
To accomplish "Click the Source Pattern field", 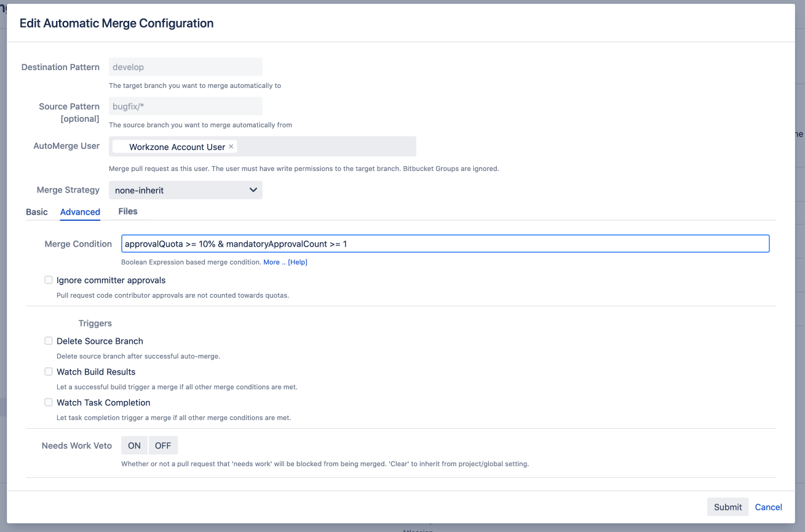I will coord(185,106).
